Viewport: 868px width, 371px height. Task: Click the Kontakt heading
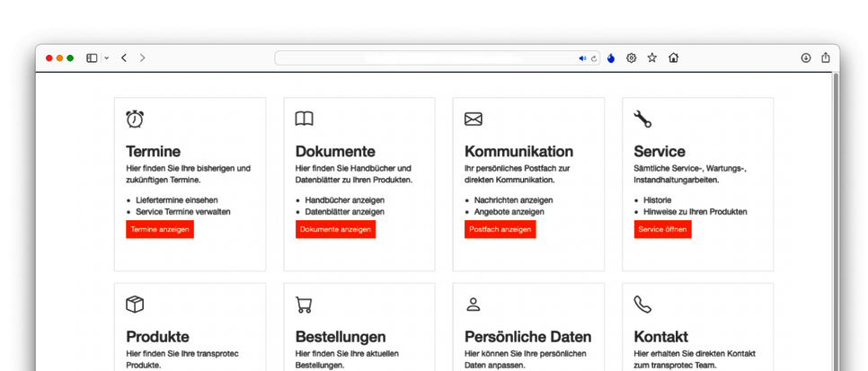pos(661,337)
